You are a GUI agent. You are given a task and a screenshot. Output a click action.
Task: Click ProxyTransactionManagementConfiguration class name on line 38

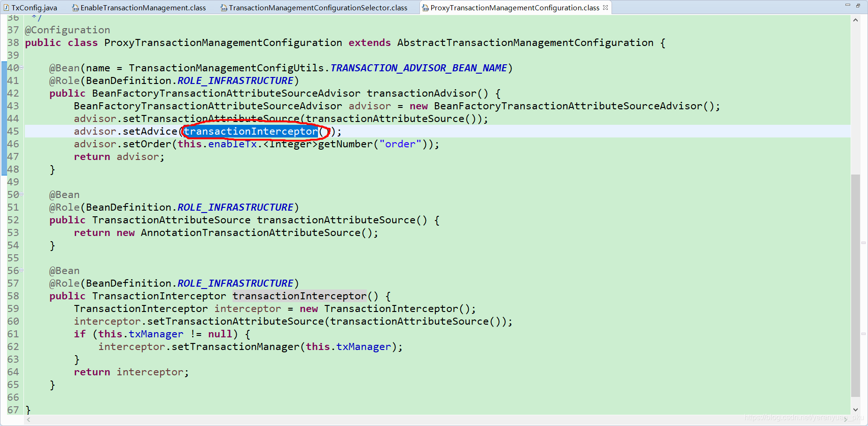click(223, 43)
